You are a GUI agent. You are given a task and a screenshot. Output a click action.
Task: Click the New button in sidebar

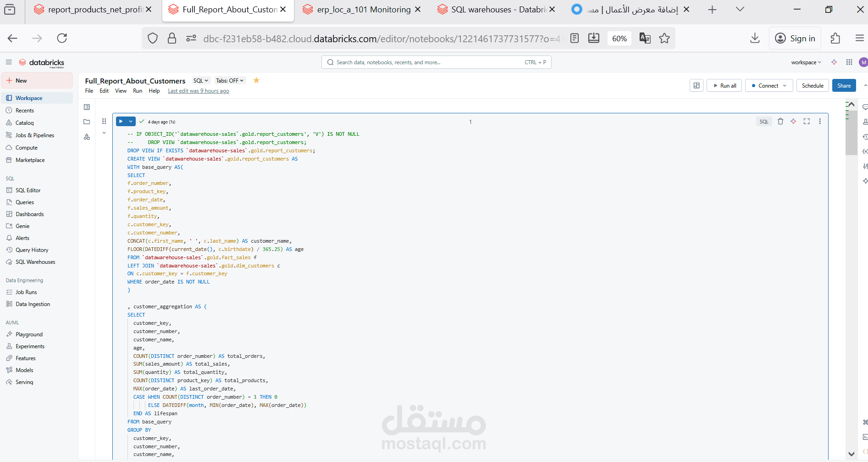pyautogui.click(x=37, y=80)
